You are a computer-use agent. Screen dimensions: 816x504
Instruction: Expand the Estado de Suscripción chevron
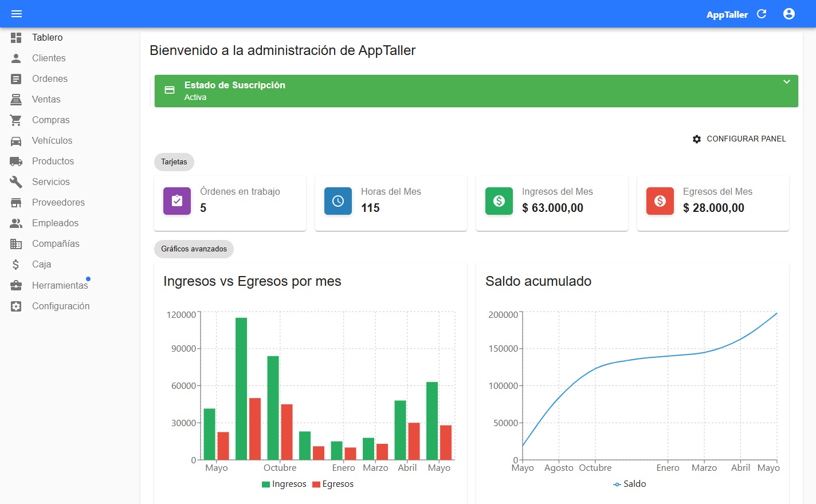pyautogui.click(x=787, y=82)
